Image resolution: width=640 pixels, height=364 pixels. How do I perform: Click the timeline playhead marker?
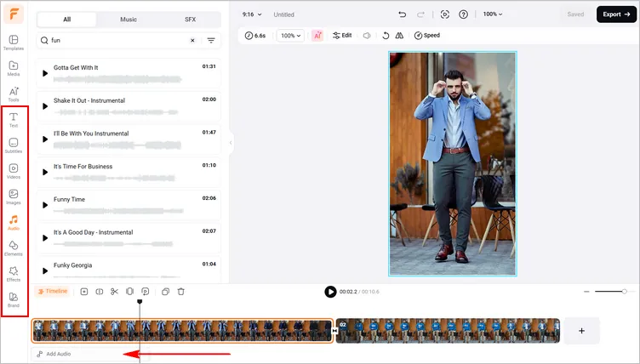tap(140, 302)
